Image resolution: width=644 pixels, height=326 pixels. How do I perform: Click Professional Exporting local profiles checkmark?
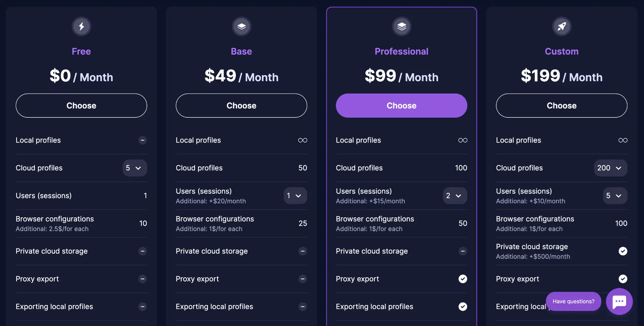(x=463, y=307)
